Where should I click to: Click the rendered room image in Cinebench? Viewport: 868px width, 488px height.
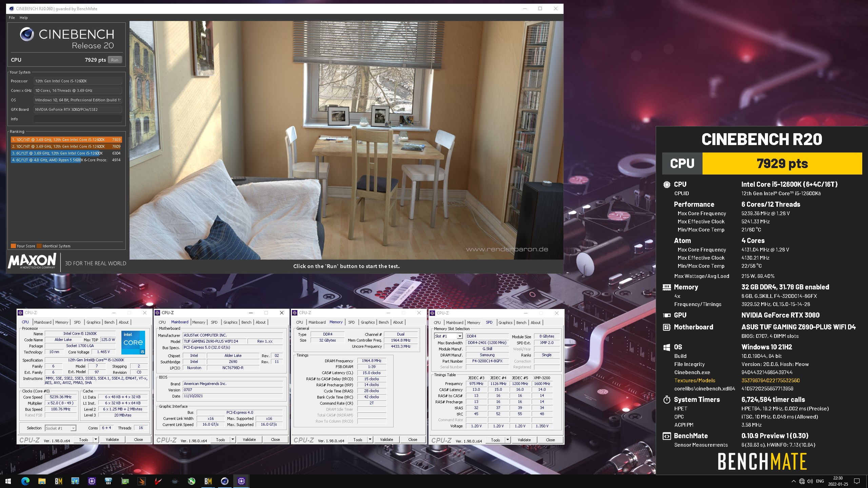347,140
